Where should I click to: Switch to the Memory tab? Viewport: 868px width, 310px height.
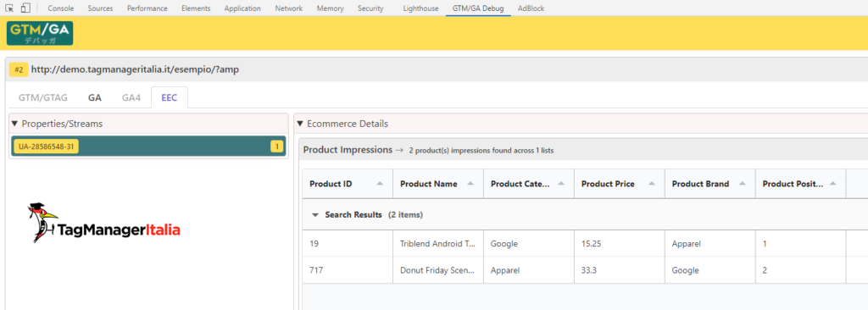[x=330, y=8]
